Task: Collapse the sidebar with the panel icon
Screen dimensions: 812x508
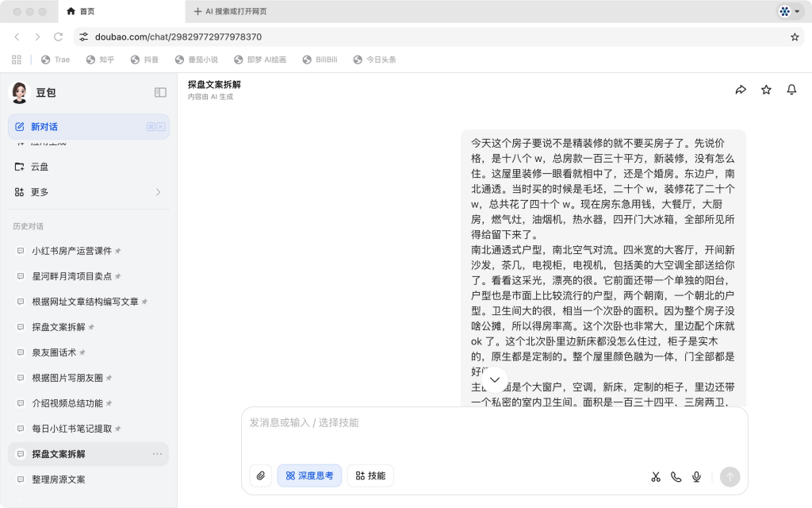Action: (160, 91)
